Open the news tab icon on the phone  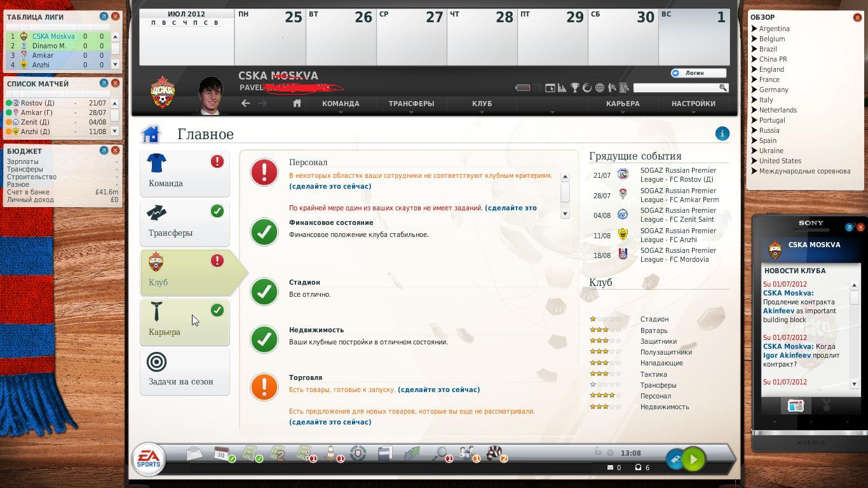[796, 406]
